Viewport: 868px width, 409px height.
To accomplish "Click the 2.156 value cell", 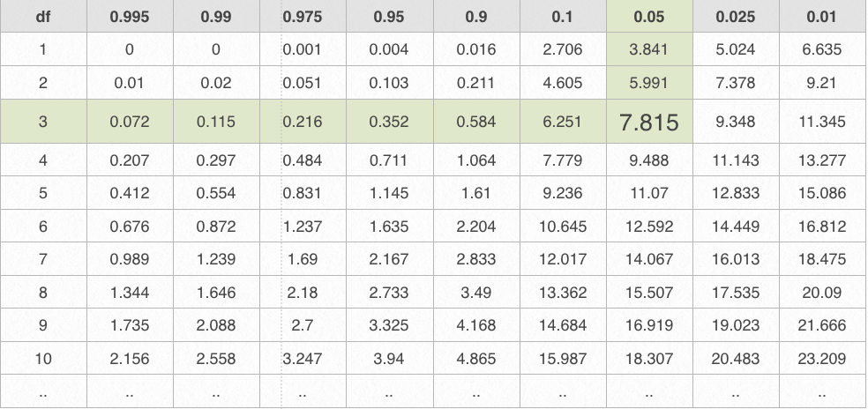I will click(129, 359).
